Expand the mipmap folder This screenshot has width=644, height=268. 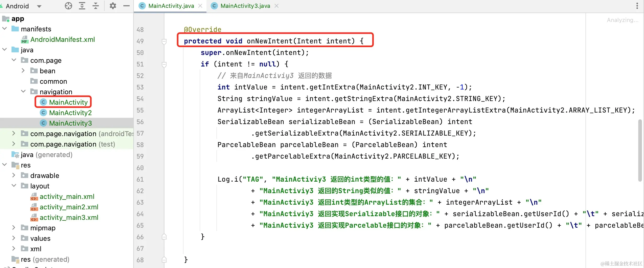[x=14, y=227]
